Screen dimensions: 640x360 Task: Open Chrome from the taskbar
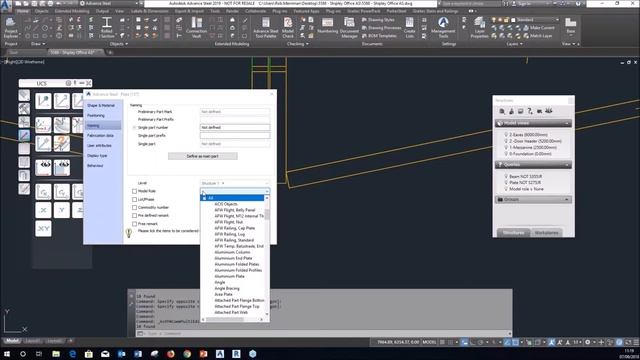pyautogui.click(x=187, y=354)
